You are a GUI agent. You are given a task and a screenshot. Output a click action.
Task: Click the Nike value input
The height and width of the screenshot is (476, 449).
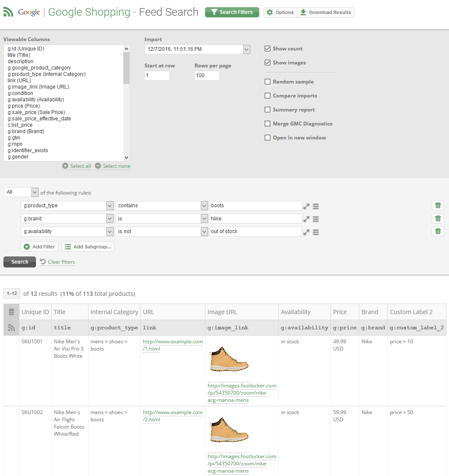click(x=255, y=219)
